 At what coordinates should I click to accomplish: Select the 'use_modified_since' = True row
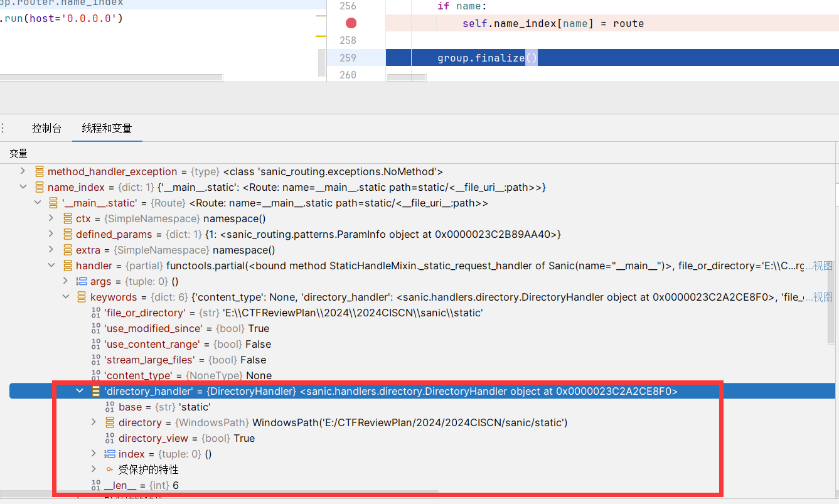coord(418,328)
